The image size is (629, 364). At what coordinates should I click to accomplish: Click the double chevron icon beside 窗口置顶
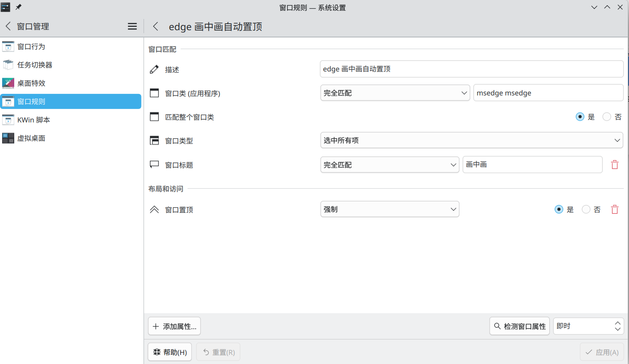point(154,209)
